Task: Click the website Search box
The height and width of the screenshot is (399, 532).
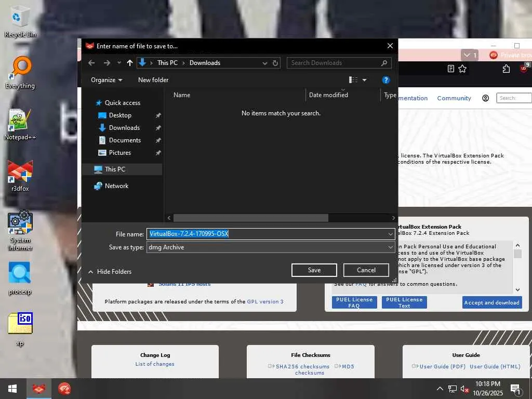Action: (514, 98)
